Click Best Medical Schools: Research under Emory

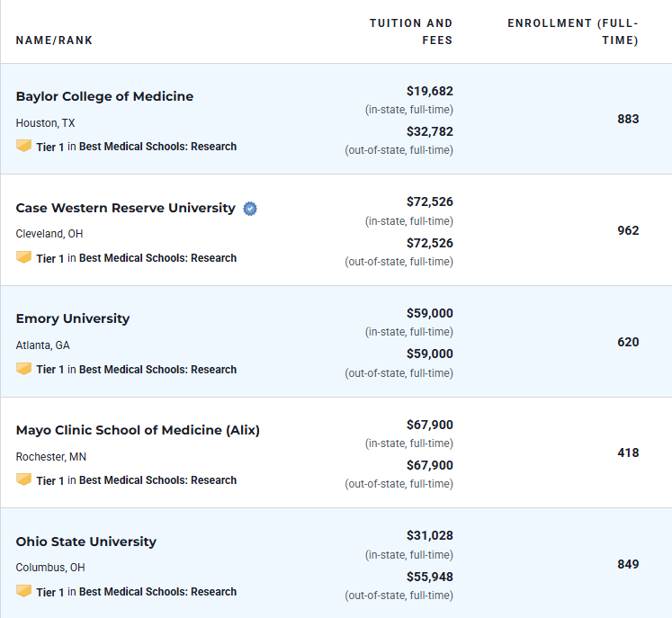(157, 370)
